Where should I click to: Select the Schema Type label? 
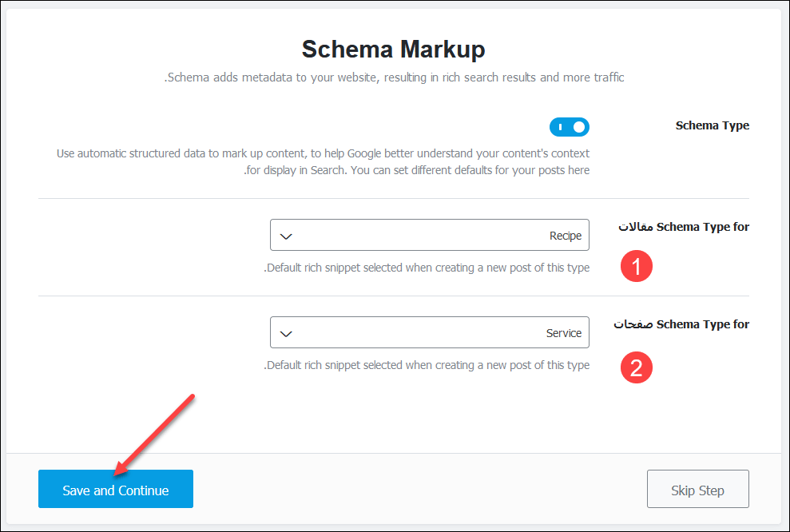click(x=712, y=125)
